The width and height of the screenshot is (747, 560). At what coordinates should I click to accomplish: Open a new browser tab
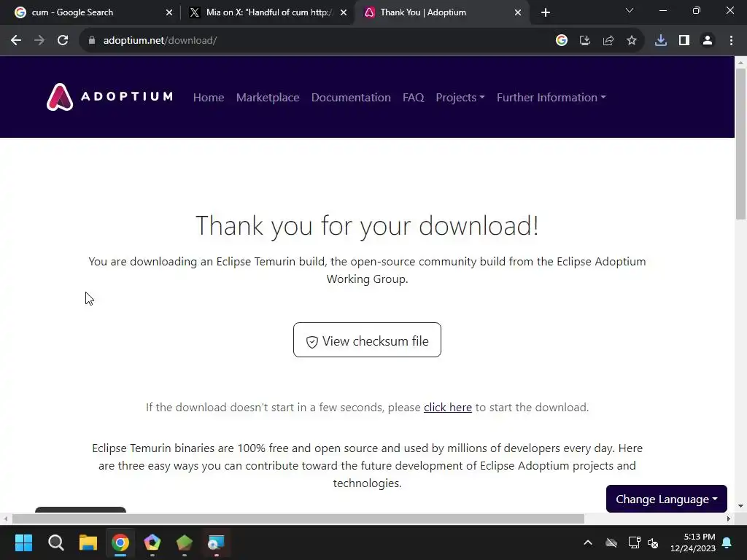546,12
